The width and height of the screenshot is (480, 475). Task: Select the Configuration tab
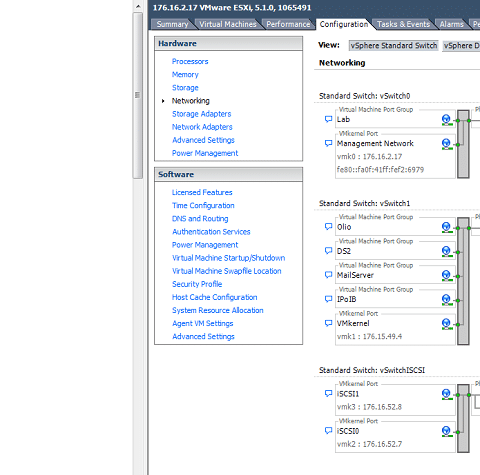pyautogui.click(x=344, y=24)
